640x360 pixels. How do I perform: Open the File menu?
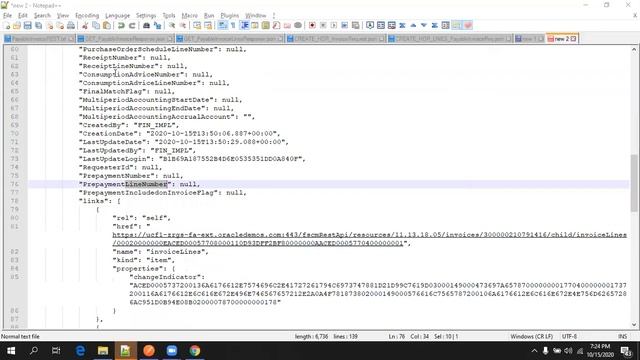tap(7, 16)
